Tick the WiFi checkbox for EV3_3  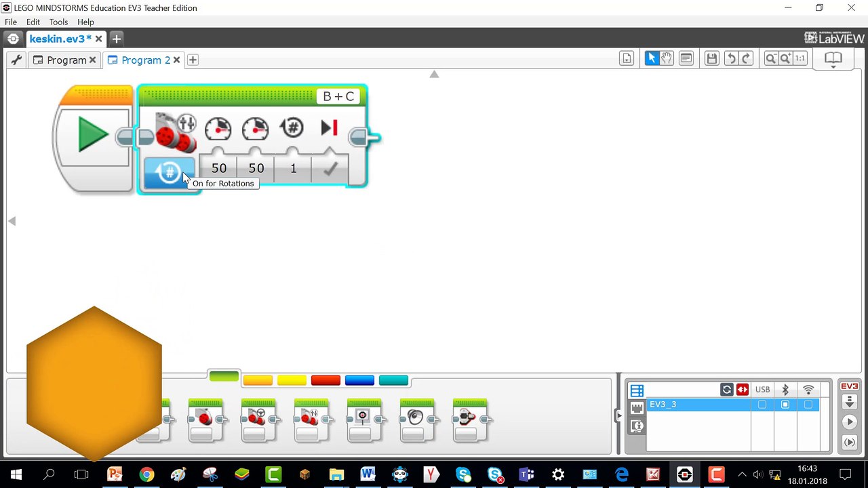808,405
